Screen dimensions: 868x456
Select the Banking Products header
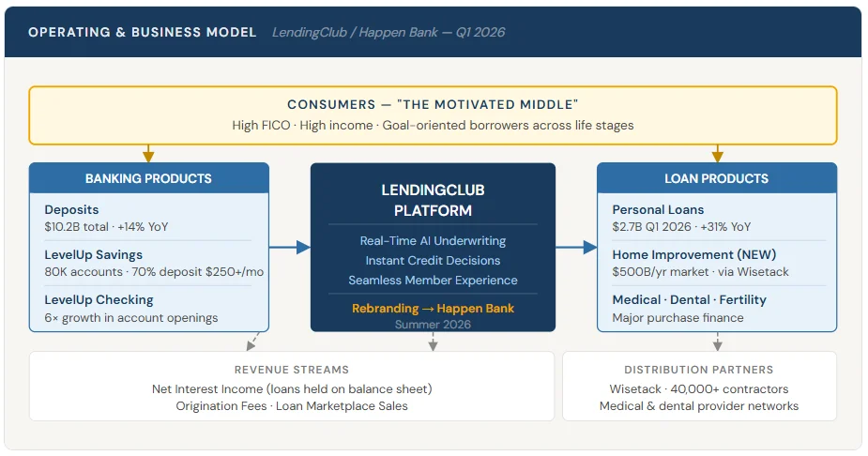coord(148,178)
